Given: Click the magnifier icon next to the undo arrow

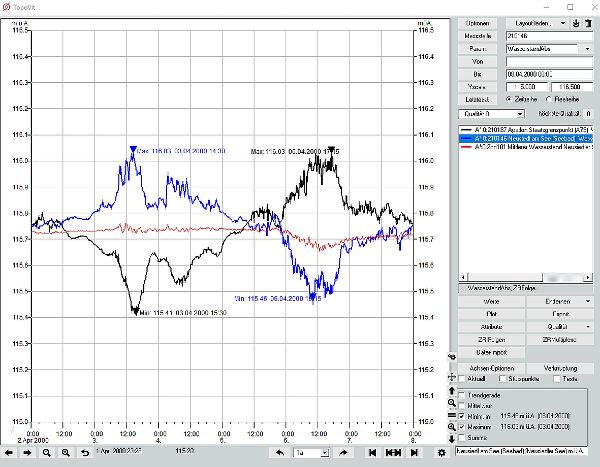Looking at the screenshot, I should (x=66, y=453).
